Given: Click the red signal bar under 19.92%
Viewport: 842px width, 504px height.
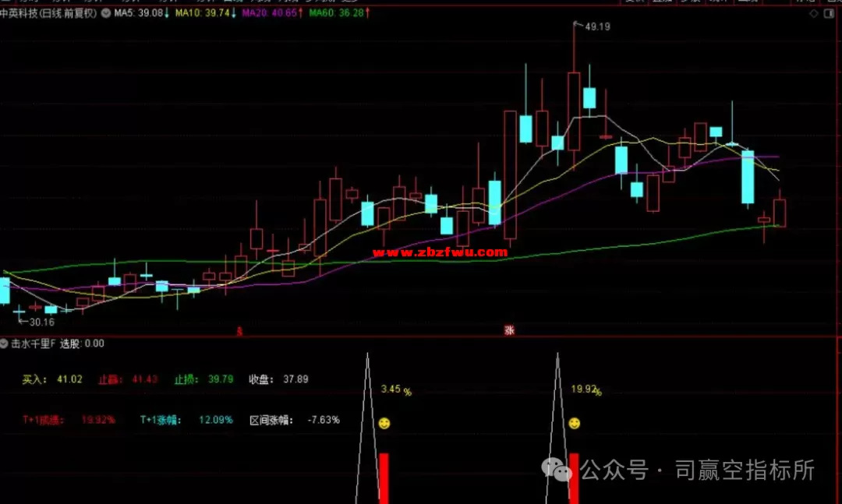Looking at the screenshot, I should (x=574, y=478).
